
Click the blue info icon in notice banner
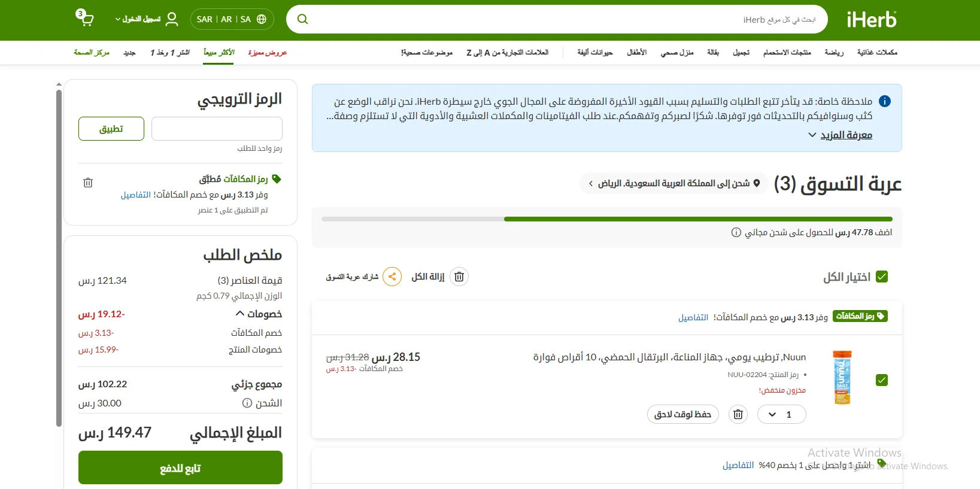[x=885, y=101]
